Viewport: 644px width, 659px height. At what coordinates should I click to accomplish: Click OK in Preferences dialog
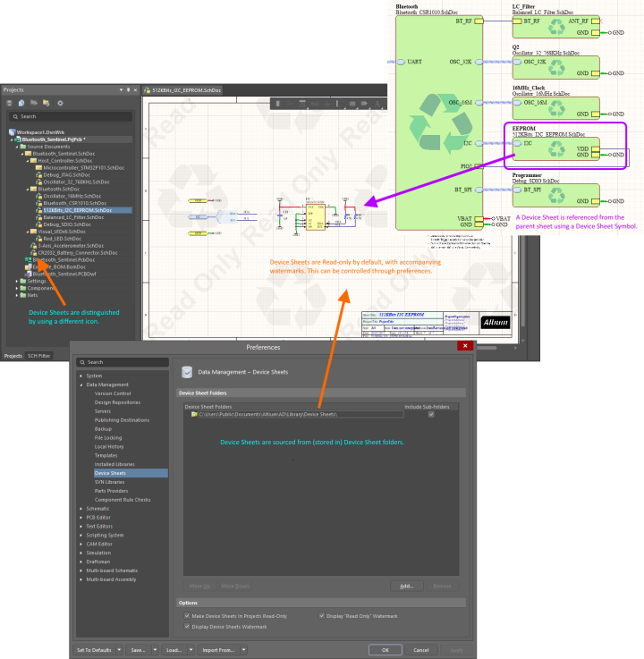point(385,650)
